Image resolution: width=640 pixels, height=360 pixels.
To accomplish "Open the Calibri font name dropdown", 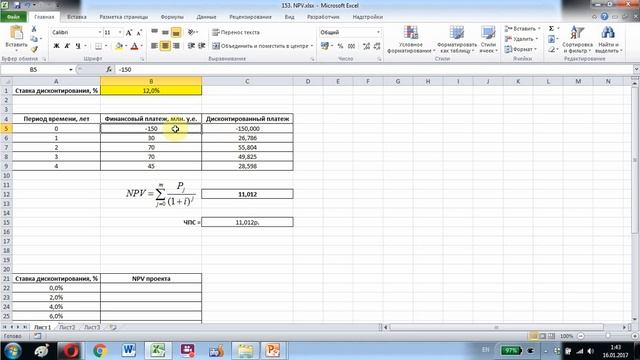I will coord(100,32).
